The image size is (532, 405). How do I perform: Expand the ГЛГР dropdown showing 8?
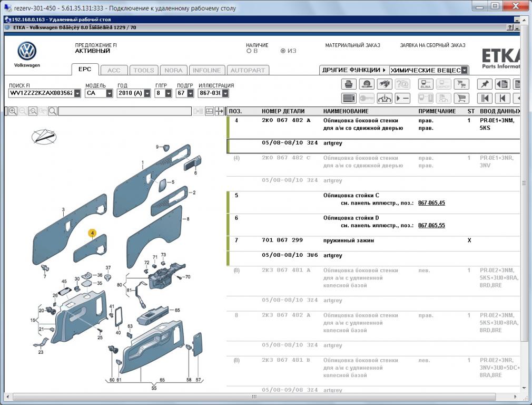[168, 93]
